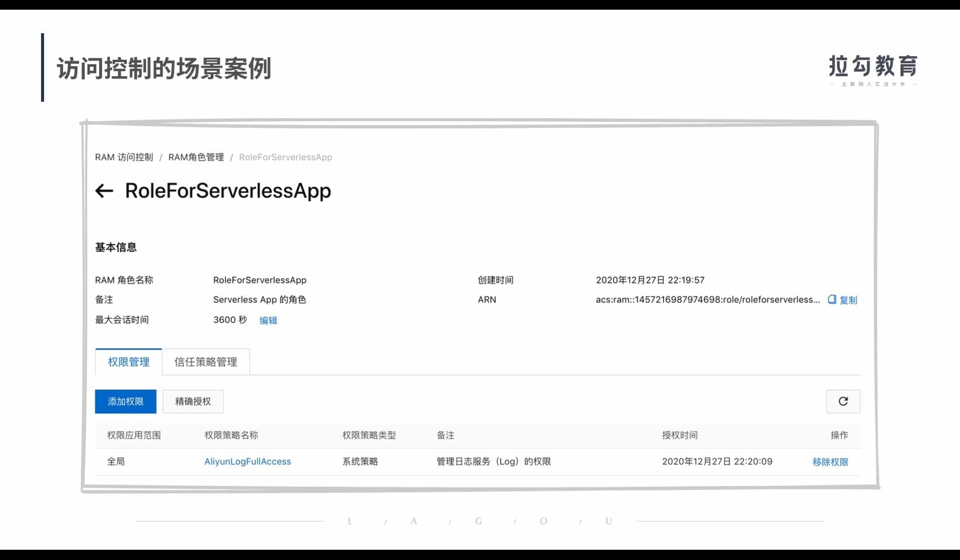Refresh the permissions list

pyautogui.click(x=843, y=401)
